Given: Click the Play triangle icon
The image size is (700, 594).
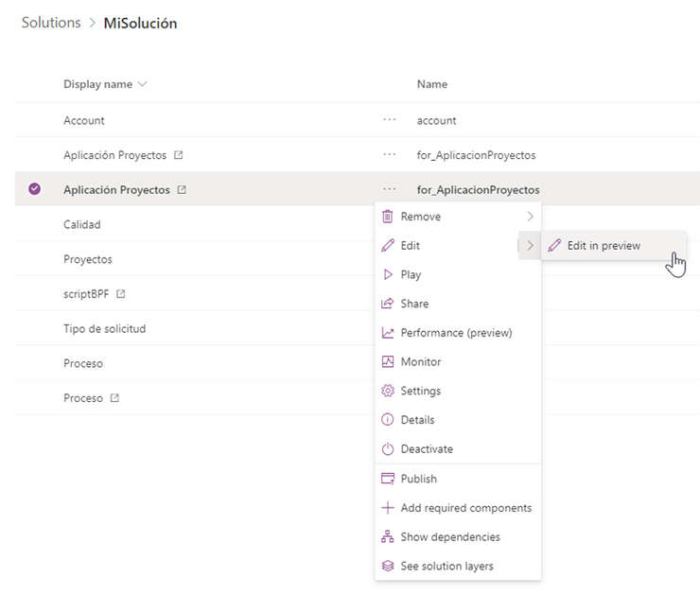Looking at the screenshot, I should point(388,274).
